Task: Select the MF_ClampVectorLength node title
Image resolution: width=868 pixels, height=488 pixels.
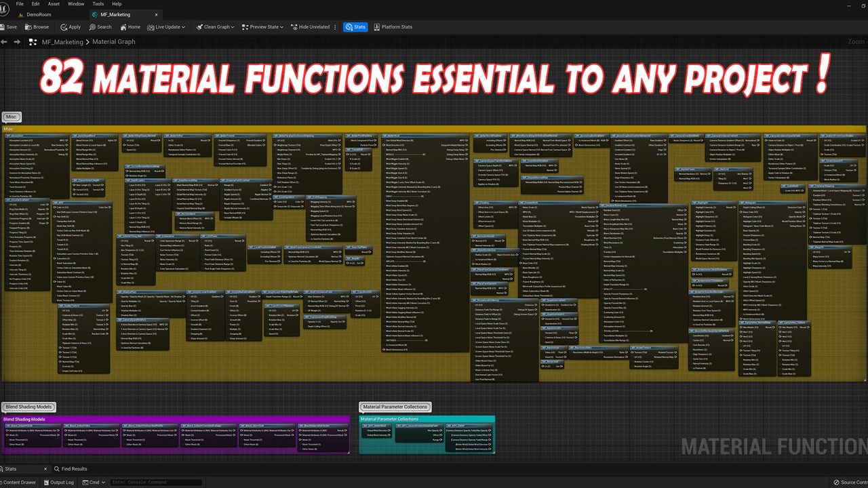Action: [88, 180]
